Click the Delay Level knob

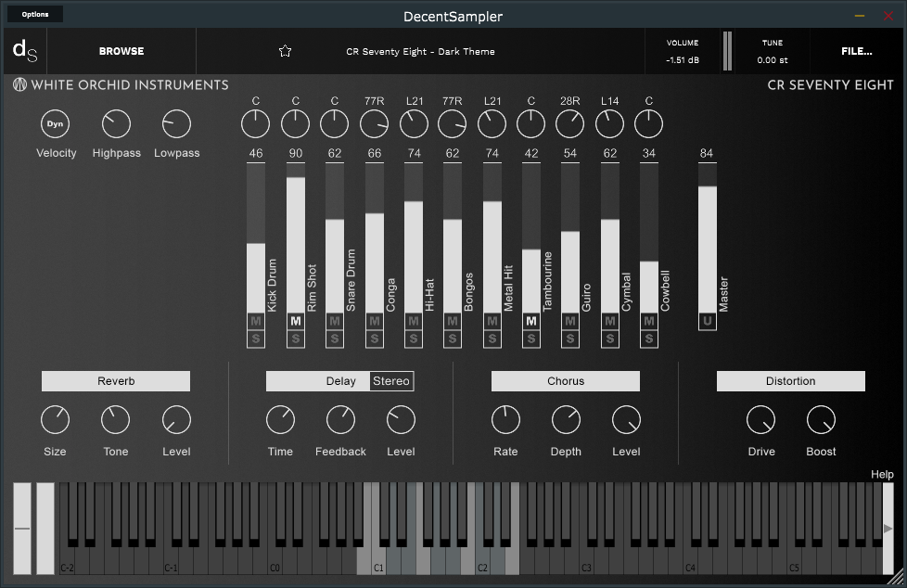pyautogui.click(x=401, y=419)
